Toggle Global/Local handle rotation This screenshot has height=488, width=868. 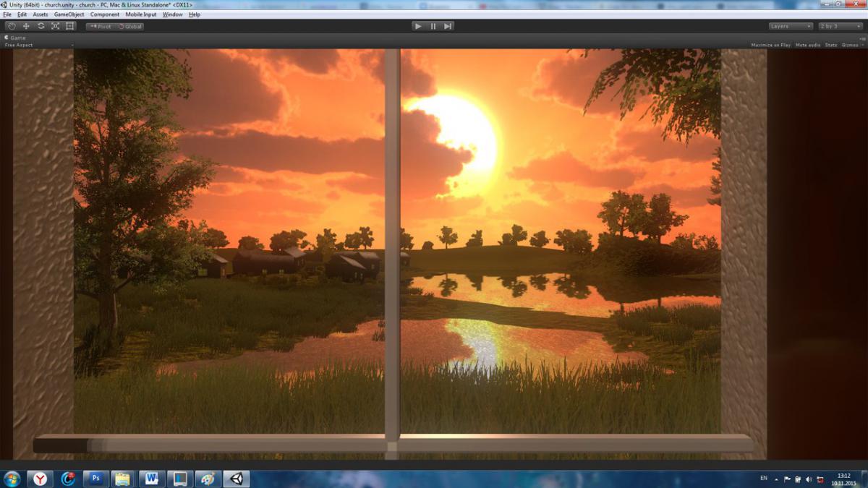(x=130, y=27)
